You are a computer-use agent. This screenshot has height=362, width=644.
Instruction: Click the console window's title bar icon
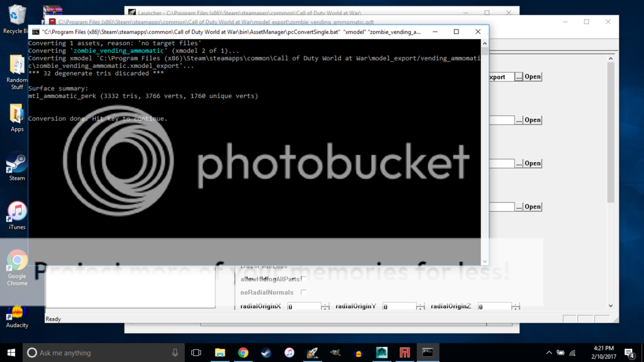tap(36, 31)
